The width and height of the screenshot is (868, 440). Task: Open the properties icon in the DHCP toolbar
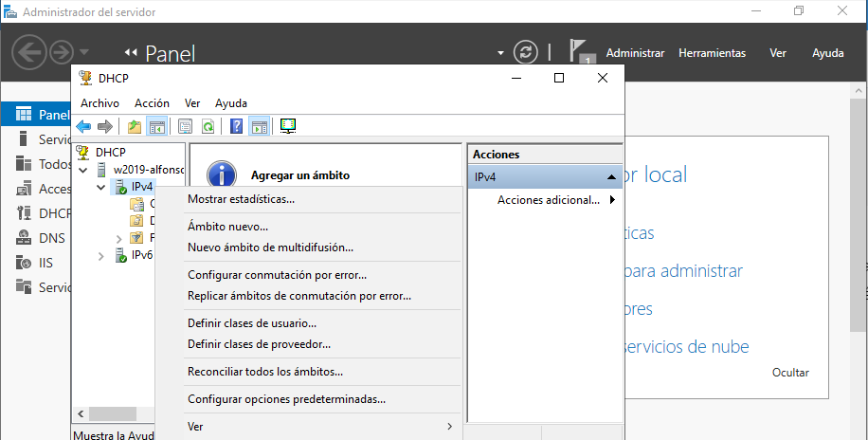coord(185,126)
